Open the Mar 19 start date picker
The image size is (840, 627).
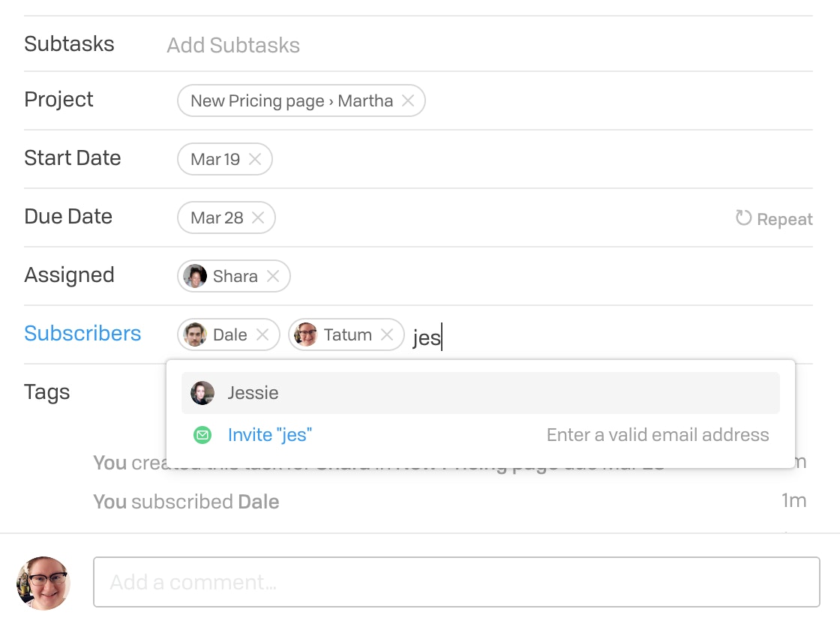215,159
